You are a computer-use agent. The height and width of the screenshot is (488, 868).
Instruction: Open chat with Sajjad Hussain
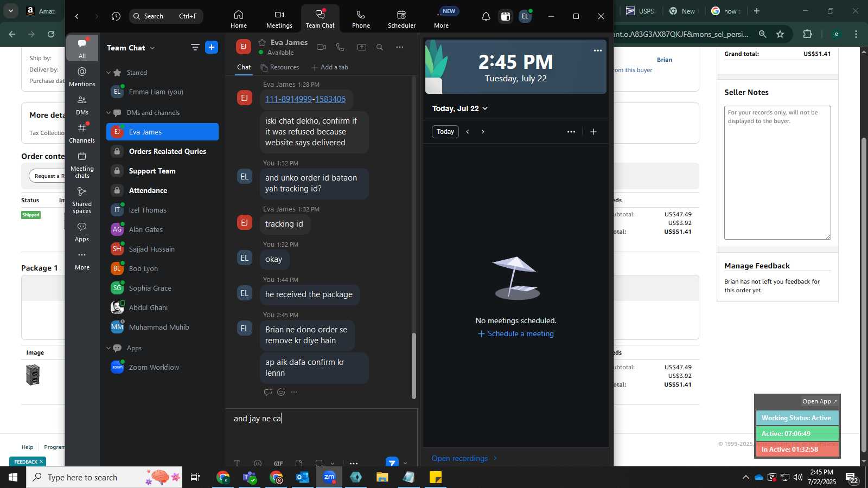click(x=162, y=249)
